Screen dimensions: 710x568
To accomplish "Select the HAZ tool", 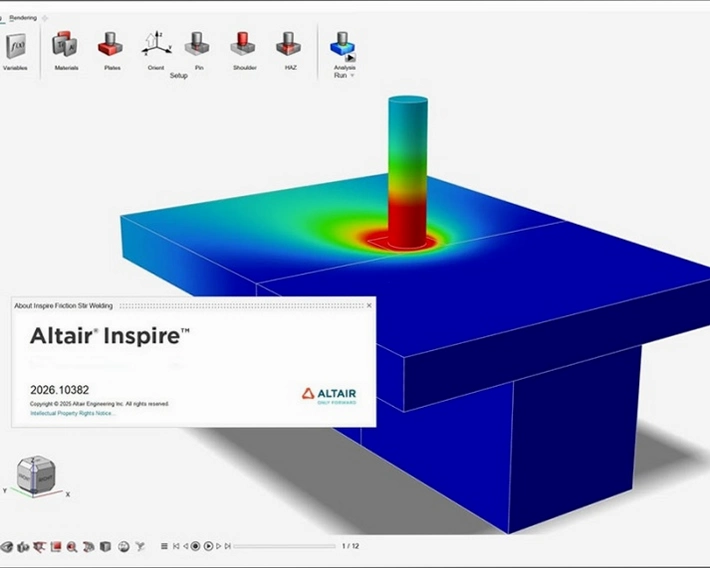I will pyautogui.click(x=290, y=51).
